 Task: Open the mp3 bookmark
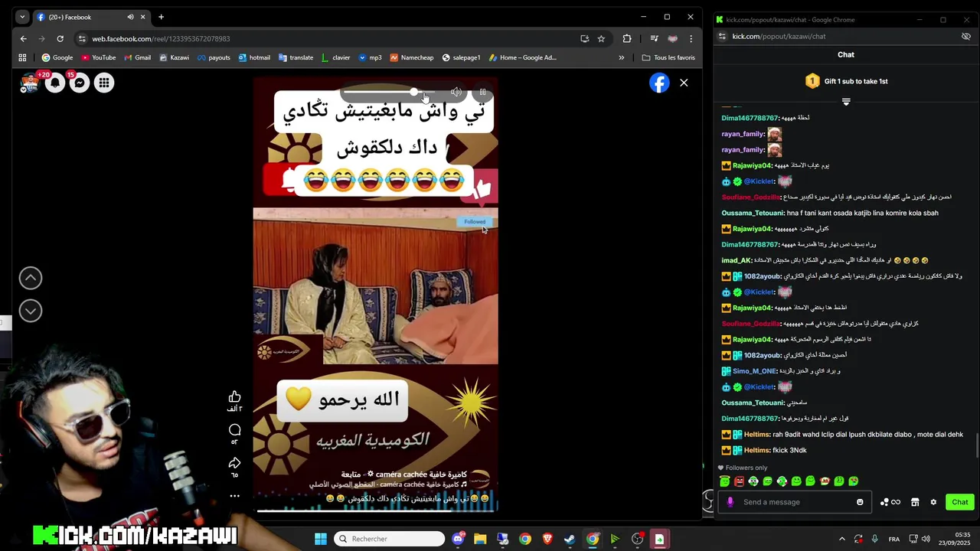[370, 57]
